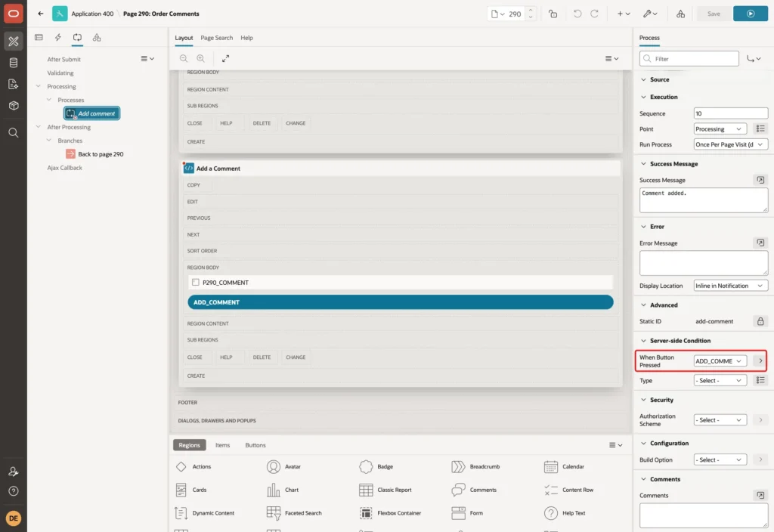
Task: Open the search magnifier in sidebar
Action: [x=14, y=133]
